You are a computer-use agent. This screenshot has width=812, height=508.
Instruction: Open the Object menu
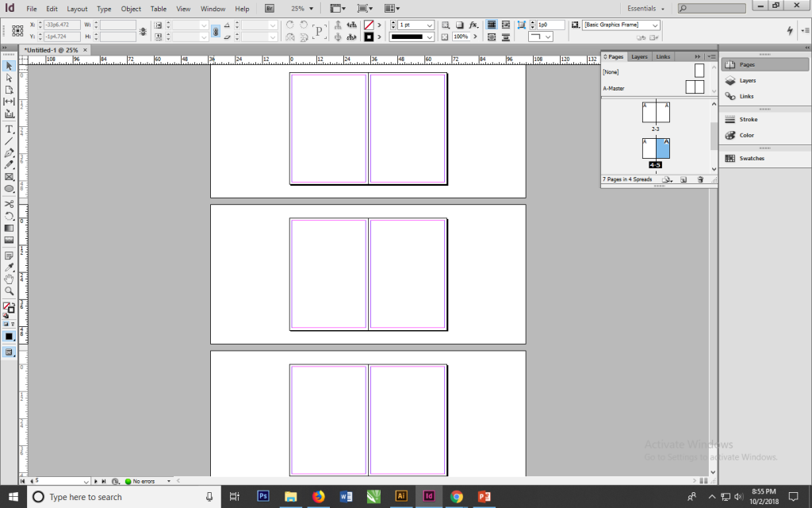[131, 9]
